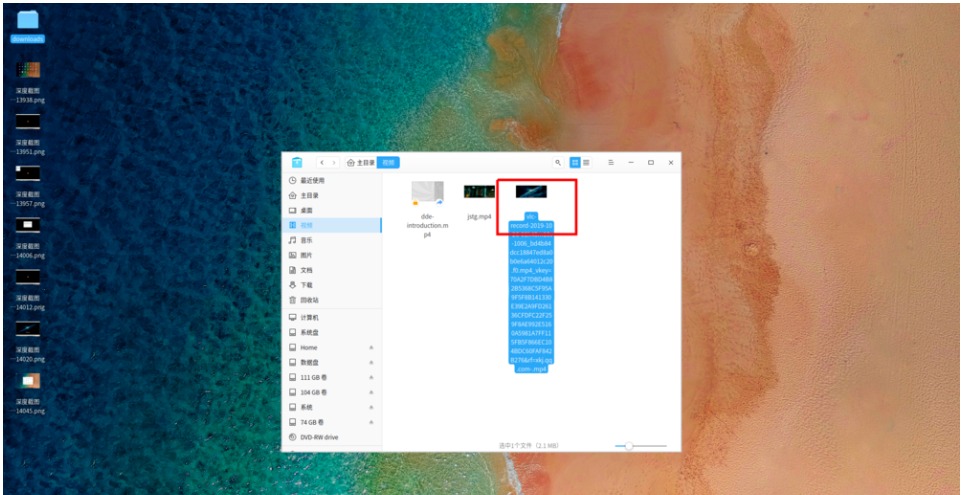Click the file manager logo icon in title bar
The image size is (971, 495).
pos(297,162)
